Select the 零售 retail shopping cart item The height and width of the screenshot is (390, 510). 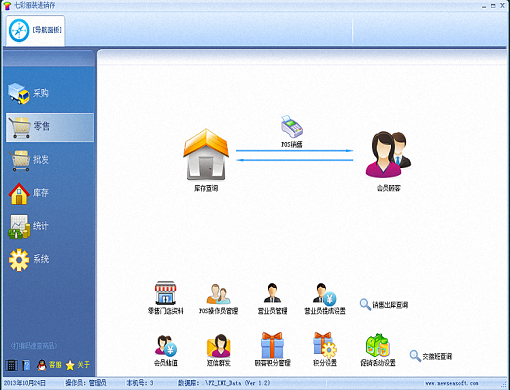click(50, 127)
